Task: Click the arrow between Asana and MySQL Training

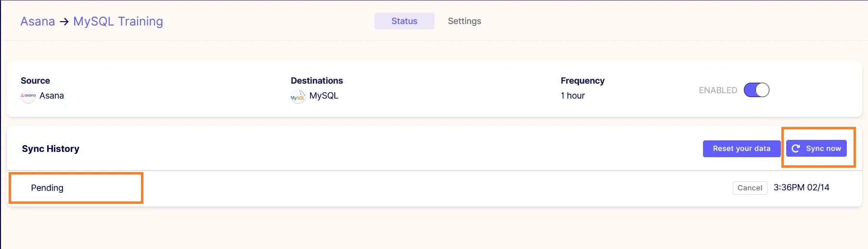Action: pyautogui.click(x=64, y=22)
